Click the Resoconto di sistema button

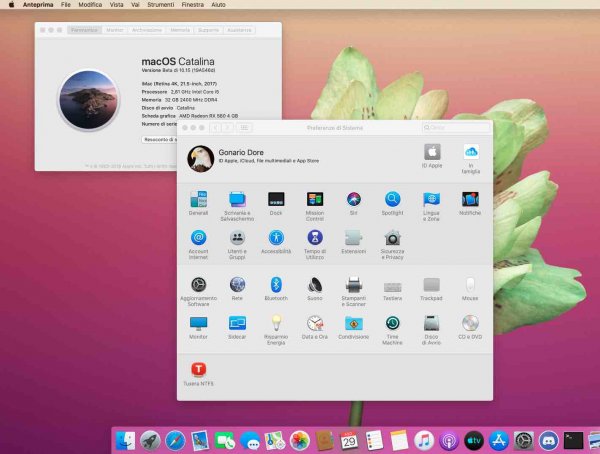(160, 140)
